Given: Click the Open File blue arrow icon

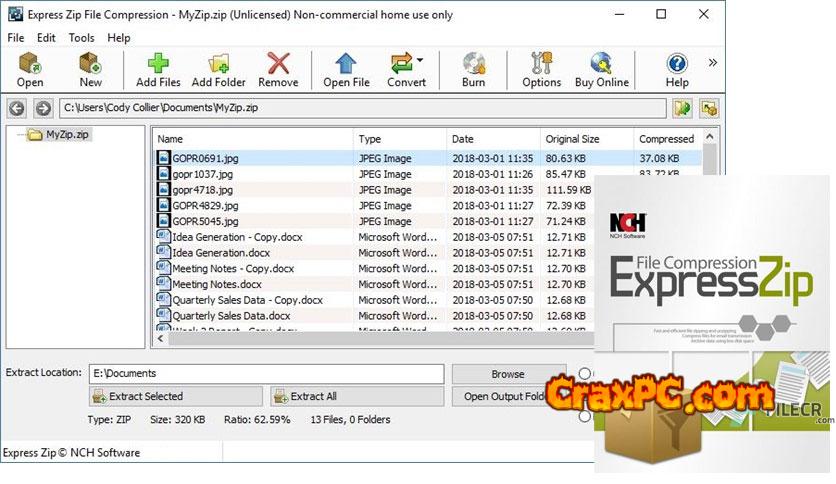Looking at the screenshot, I should [346, 63].
